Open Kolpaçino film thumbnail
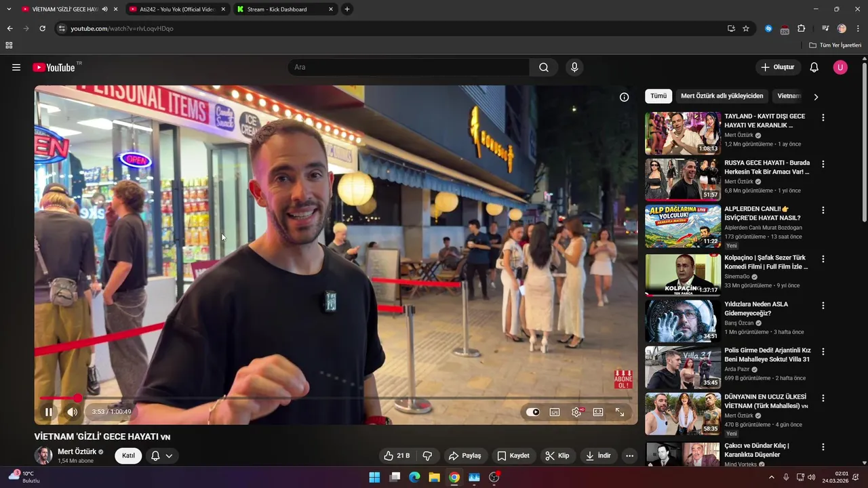Image resolution: width=868 pixels, height=488 pixels. click(x=683, y=274)
